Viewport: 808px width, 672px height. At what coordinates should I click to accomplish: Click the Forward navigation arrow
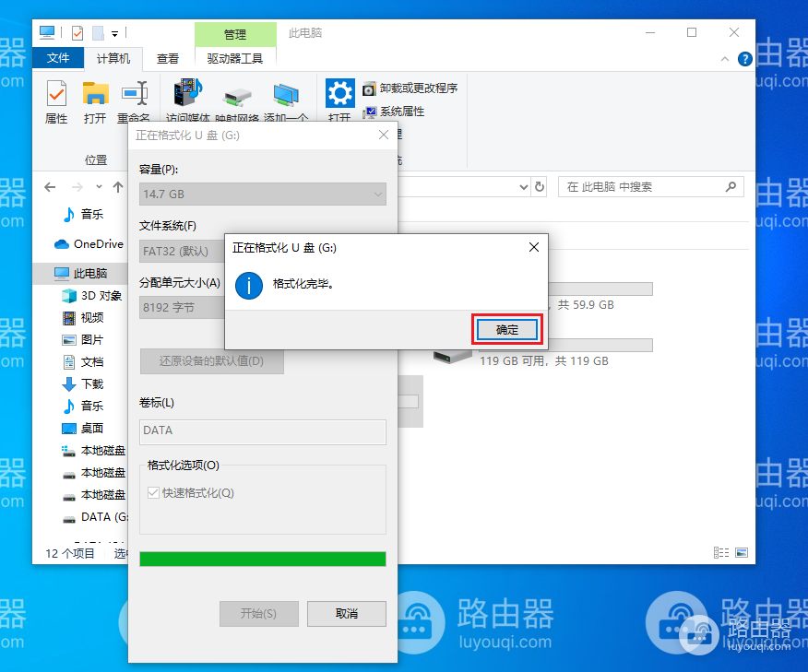pyautogui.click(x=77, y=187)
